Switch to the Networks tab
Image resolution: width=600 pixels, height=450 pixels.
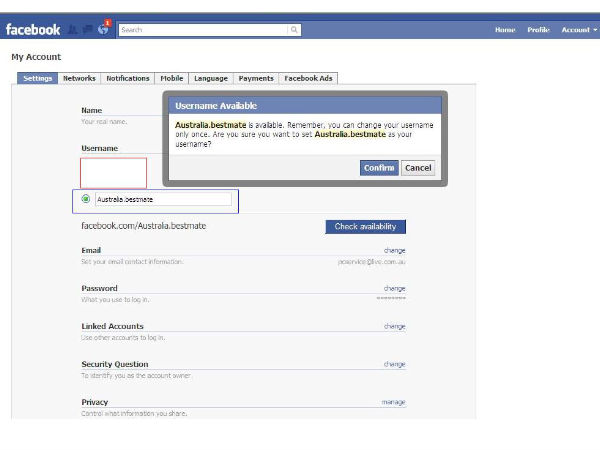(x=79, y=78)
